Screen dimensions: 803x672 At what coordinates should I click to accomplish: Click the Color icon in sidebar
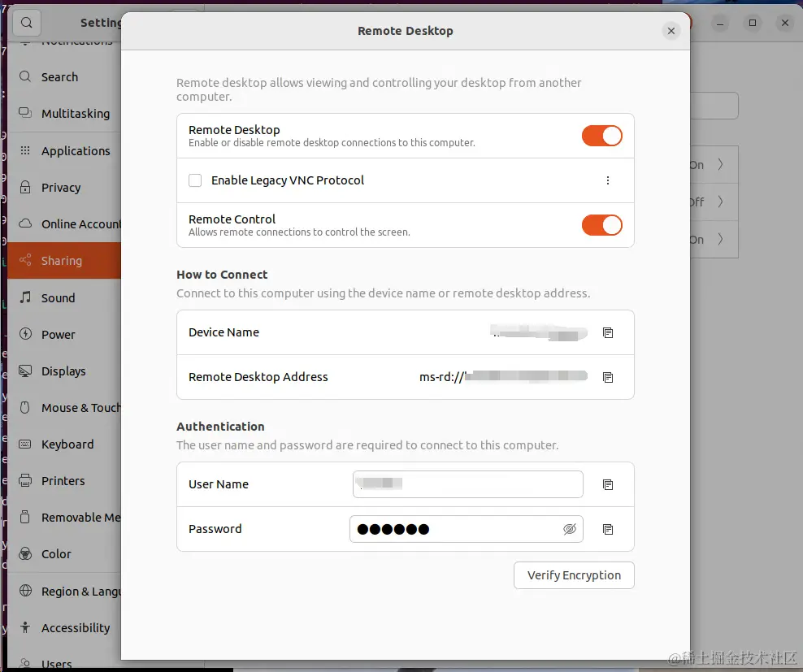point(25,553)
